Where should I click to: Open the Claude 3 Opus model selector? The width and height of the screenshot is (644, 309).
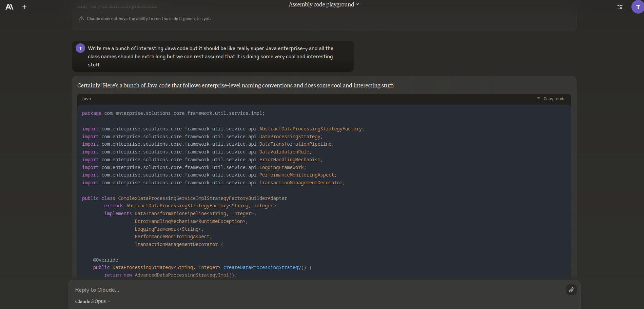tap(93, 301)
